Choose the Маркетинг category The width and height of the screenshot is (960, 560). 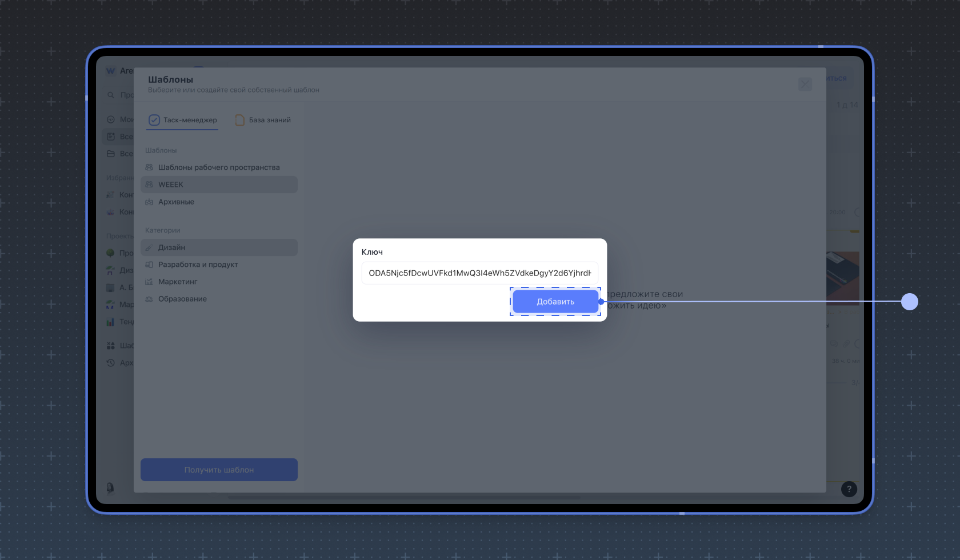[x=178, y=282]
